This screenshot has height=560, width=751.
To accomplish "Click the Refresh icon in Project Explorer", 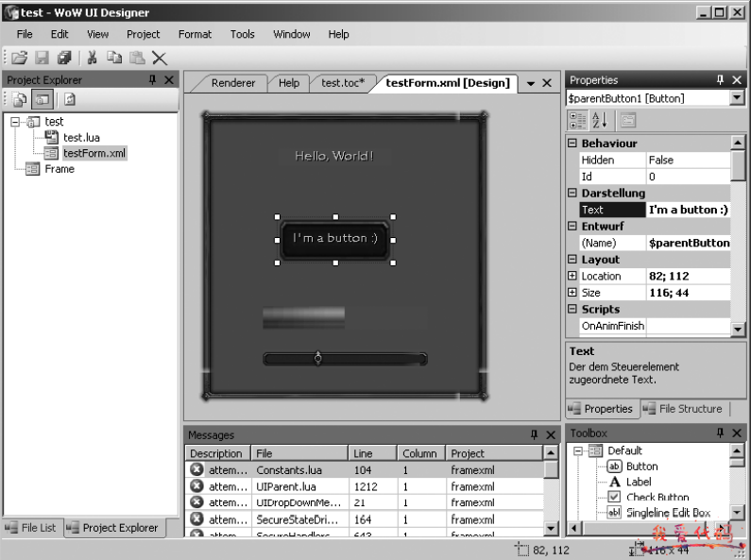I will tap(70, 99).
